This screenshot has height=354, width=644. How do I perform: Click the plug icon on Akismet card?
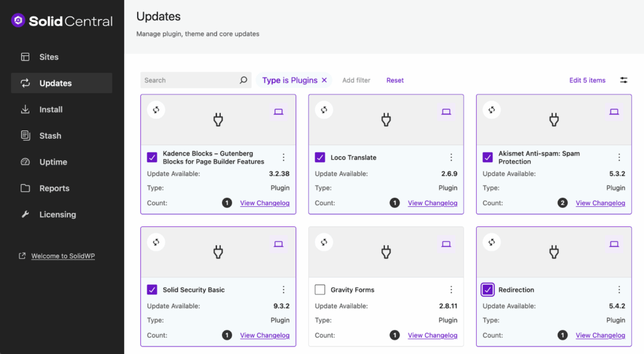(x=553, y=119)
